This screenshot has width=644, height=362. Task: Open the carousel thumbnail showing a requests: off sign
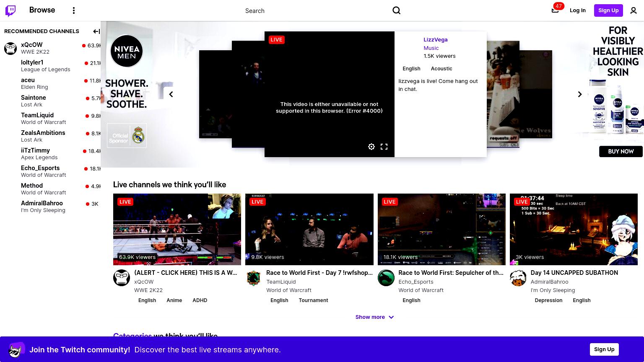503,94
